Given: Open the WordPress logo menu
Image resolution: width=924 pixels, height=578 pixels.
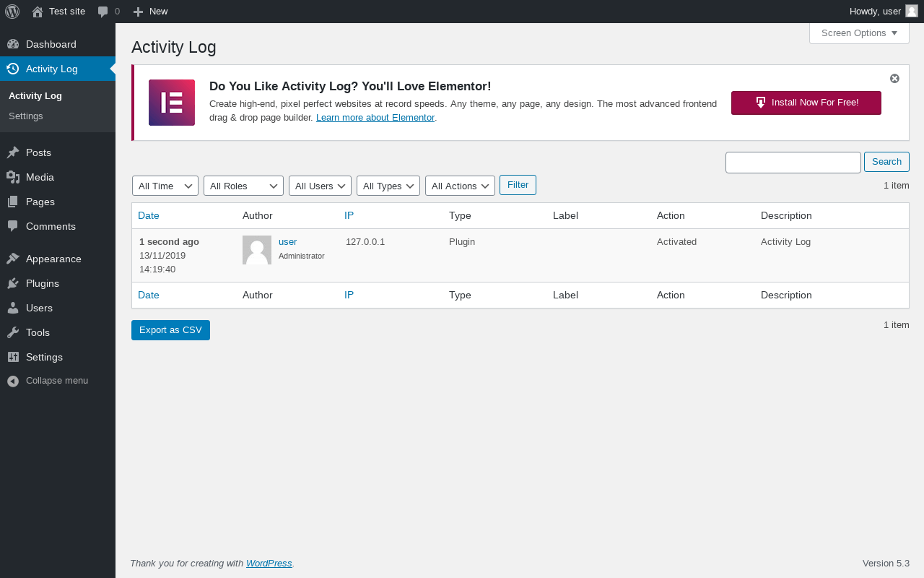Looking at the screenshot, I should [12, 12].
